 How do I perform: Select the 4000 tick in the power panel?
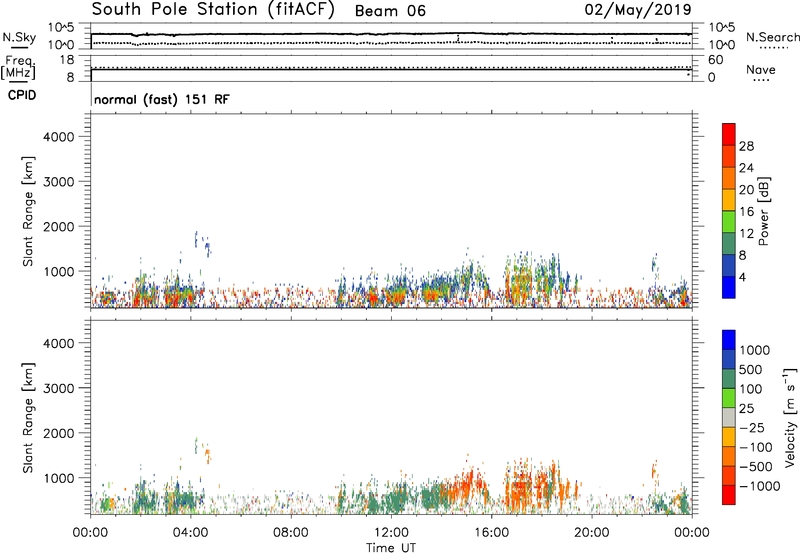(x=59, y=137)
